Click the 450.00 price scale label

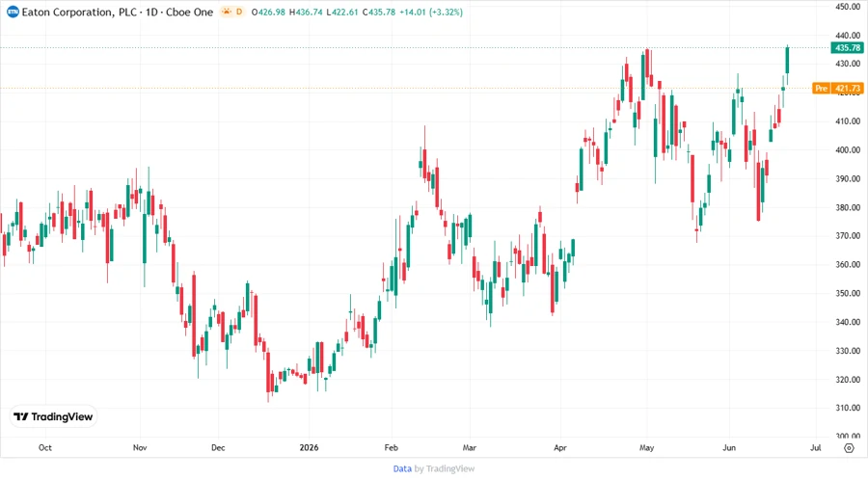point(848,7)
